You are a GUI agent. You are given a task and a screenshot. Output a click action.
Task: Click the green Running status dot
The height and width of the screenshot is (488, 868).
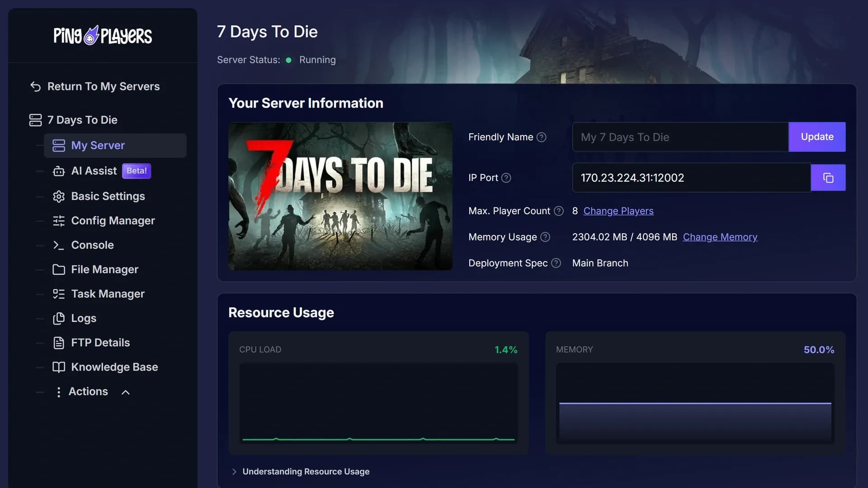point(288,60)
